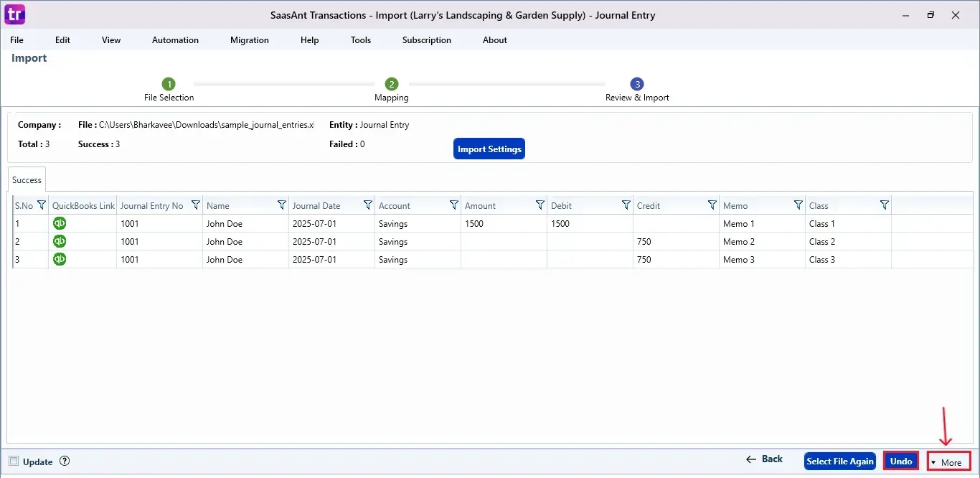Image resolution: width=980 pixels, height=478 pixels.
Task: Click the Import Settings button
Action: [x=489, y=149]
